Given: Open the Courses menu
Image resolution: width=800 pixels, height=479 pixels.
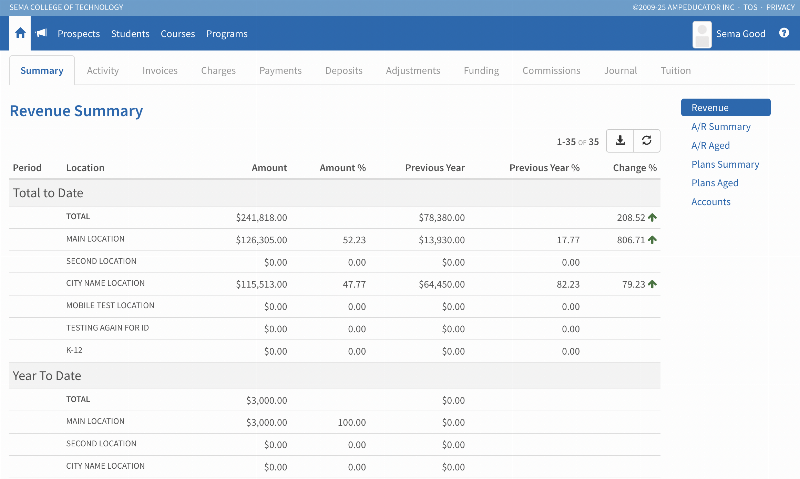Looking at the screenshot, I should 178,34.
